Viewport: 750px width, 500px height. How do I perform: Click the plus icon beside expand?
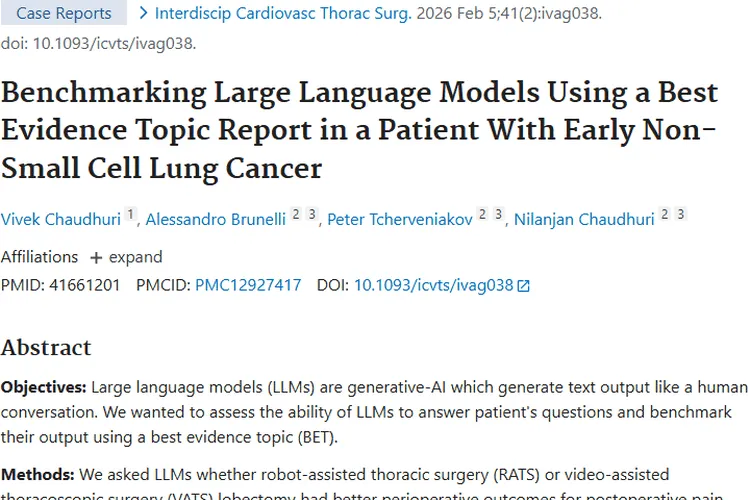(x=96, y=258)
